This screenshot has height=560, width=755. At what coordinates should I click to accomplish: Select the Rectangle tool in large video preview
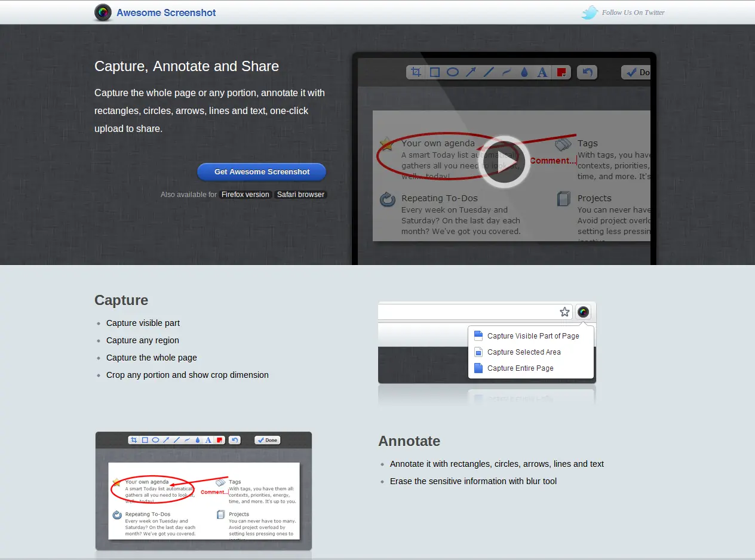click(x=435, y=72)
